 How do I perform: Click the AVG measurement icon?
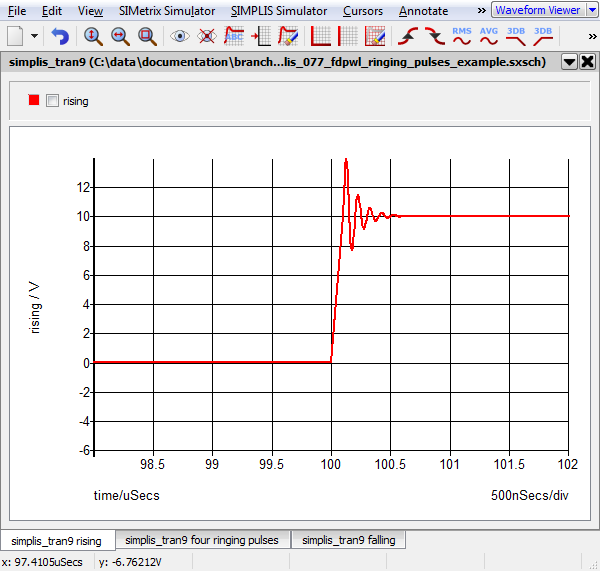pos(489,36)
